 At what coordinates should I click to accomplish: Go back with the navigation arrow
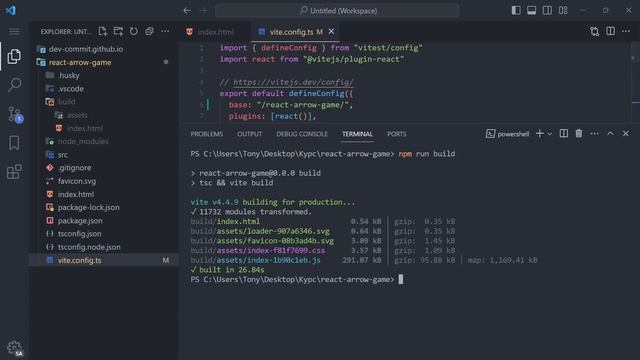187,11
